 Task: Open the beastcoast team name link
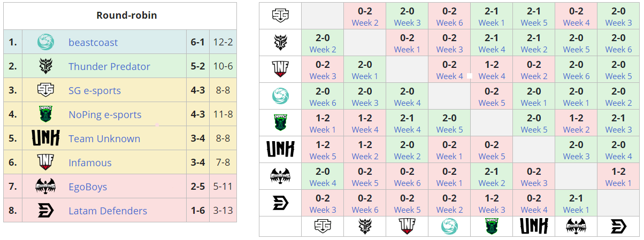[x=93, y=42]
